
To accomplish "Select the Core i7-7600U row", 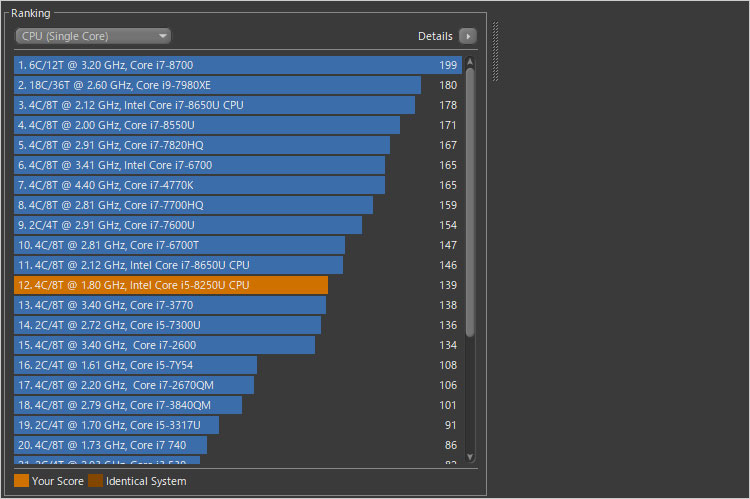I will pyautogui.click(x=238, y=225).
